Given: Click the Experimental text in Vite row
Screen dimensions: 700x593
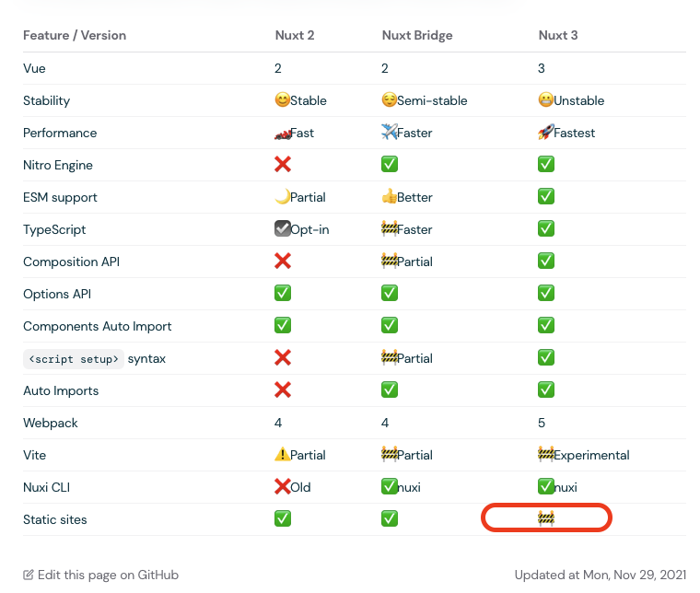Looking at the screenshot, I should (x=591, y=455).
